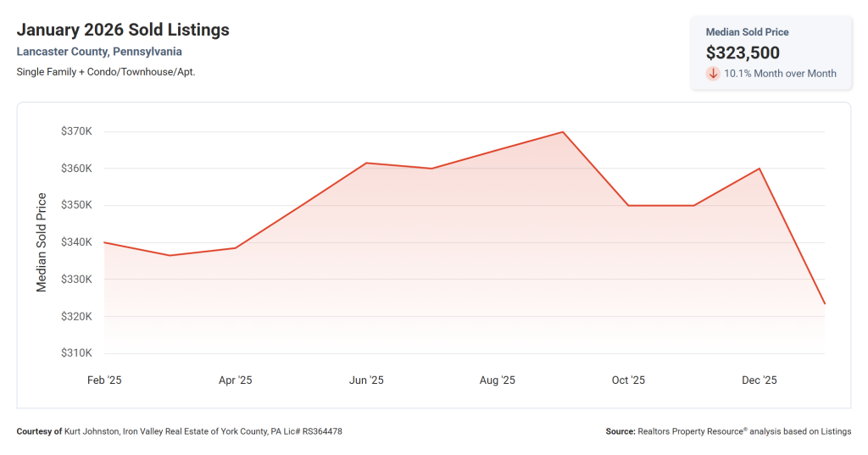Select the 10.1% Month over Month label
This screenshot has width=868, height=455.
(x=780, y=74)
